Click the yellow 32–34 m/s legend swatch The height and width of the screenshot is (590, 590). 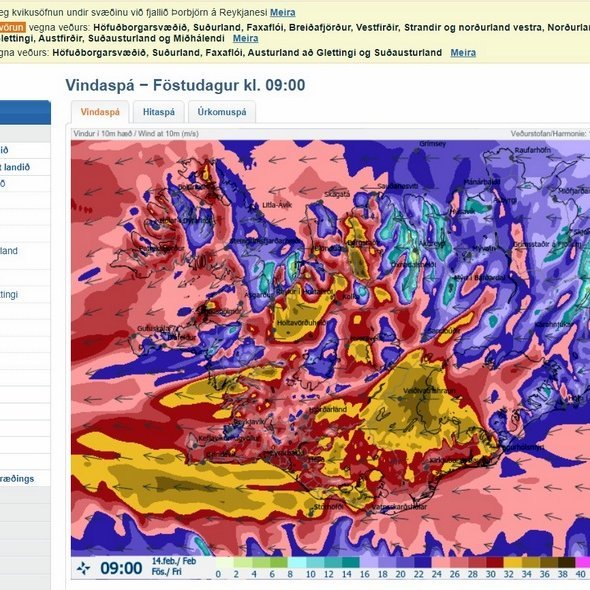[513, 563]
